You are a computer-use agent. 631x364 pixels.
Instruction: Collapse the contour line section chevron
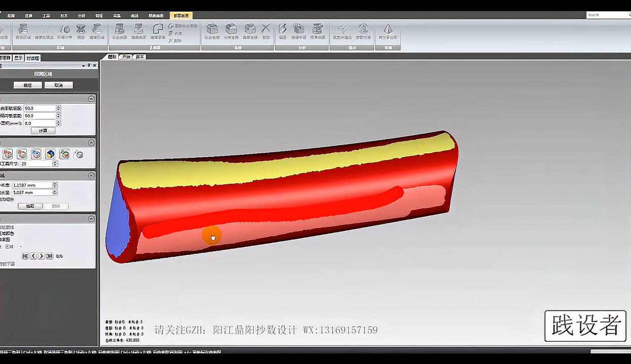[91, 175]
